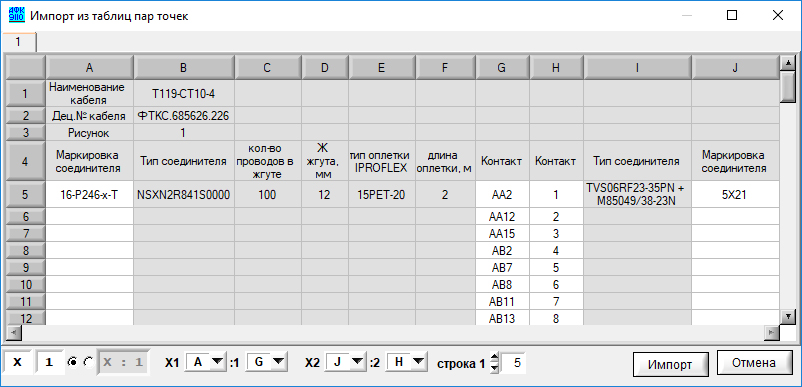
Task: Click cell AB2 in column G
Action: coord(503,251)
